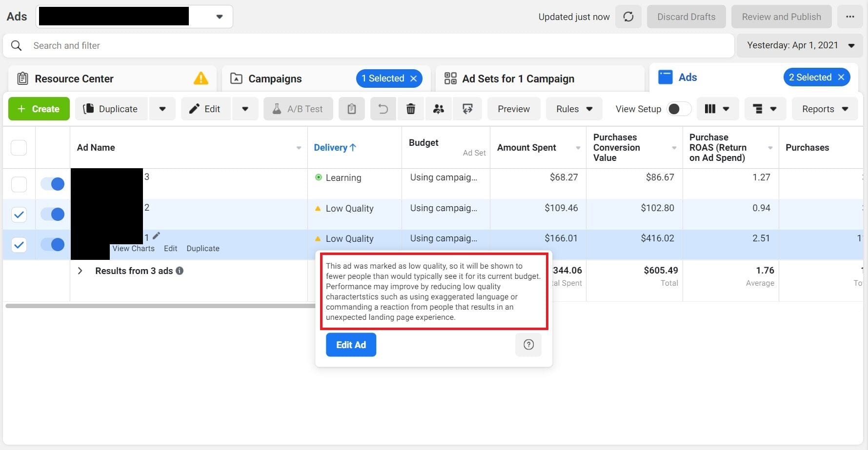
Task: Open the audience people icon in toolbar
Action: [439, 109]
